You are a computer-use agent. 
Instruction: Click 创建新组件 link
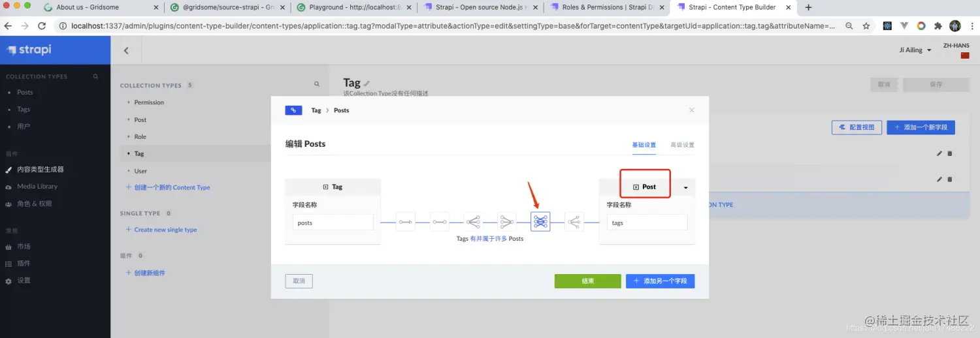coord(145,273)
